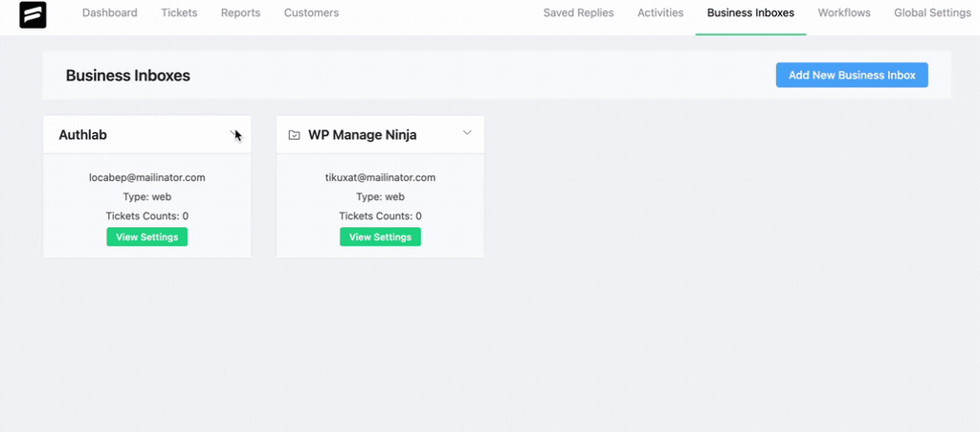Open the Reports tab

click(x=240, y=12)
